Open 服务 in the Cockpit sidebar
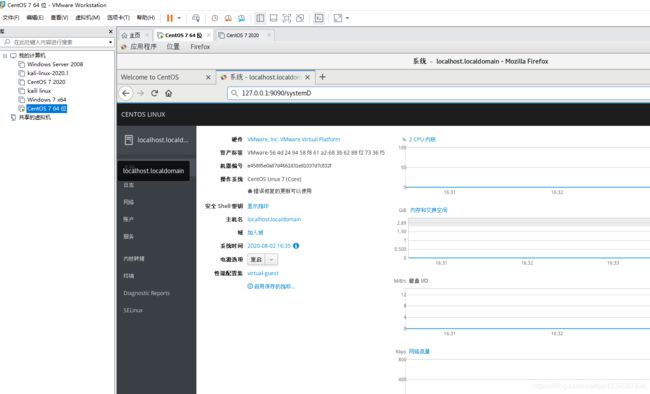 [x=129, y=236]
